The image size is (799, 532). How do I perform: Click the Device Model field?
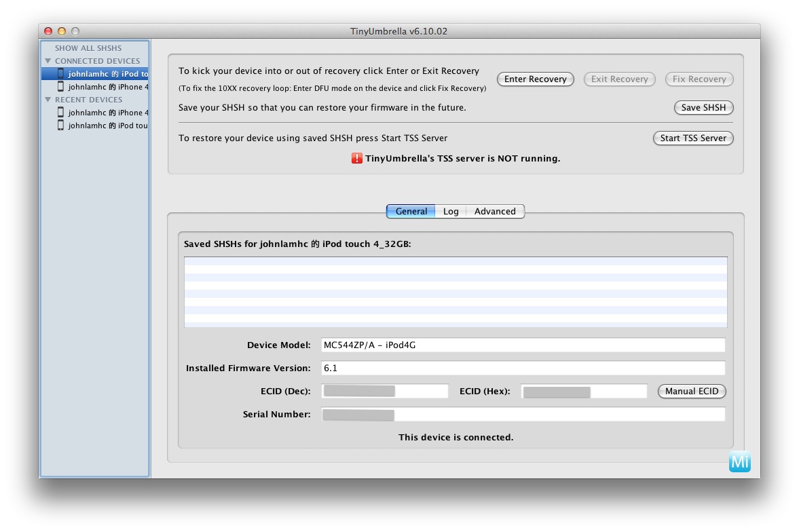click(523, 345)
